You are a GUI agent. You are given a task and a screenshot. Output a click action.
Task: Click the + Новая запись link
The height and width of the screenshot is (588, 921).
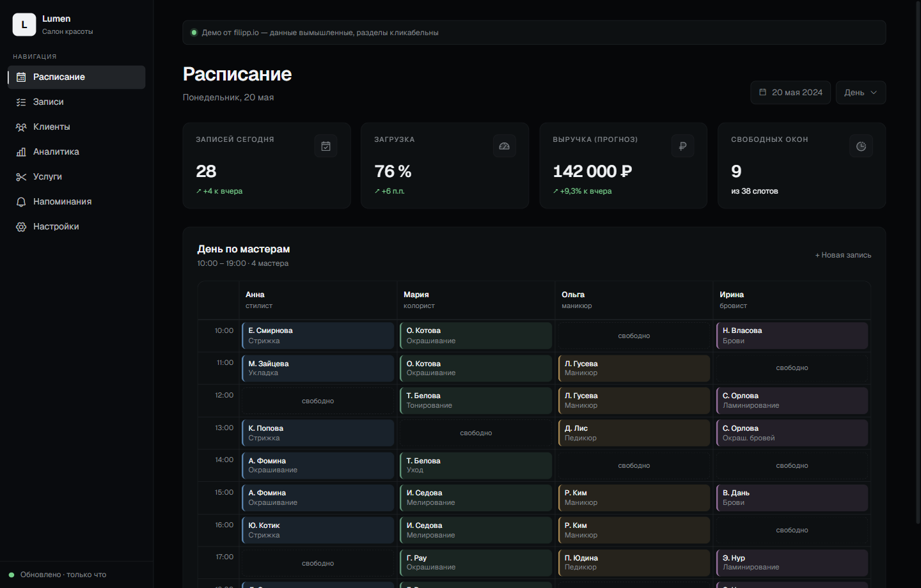pos(843,255)
